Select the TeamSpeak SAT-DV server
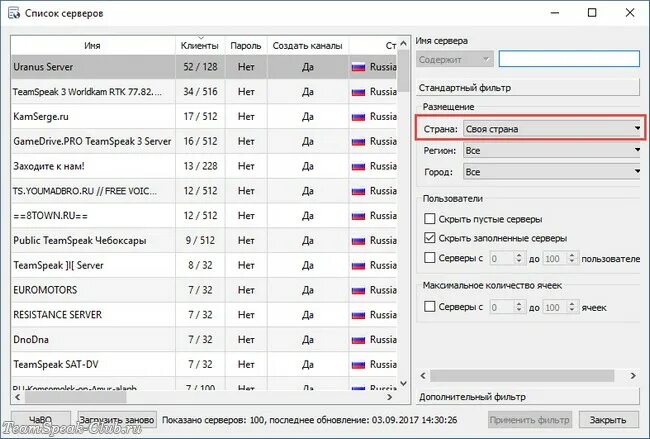This screenshot has width=650, height=439. click(x=204, y=365)
